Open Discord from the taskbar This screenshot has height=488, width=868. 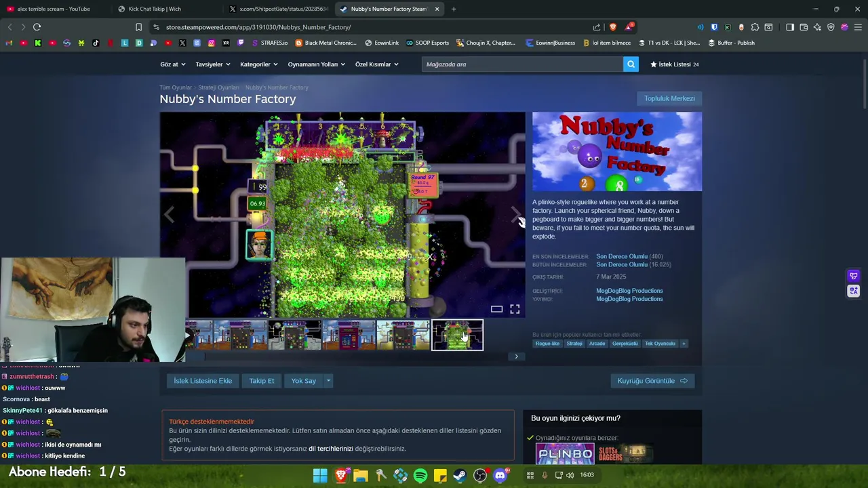[500, 475]
